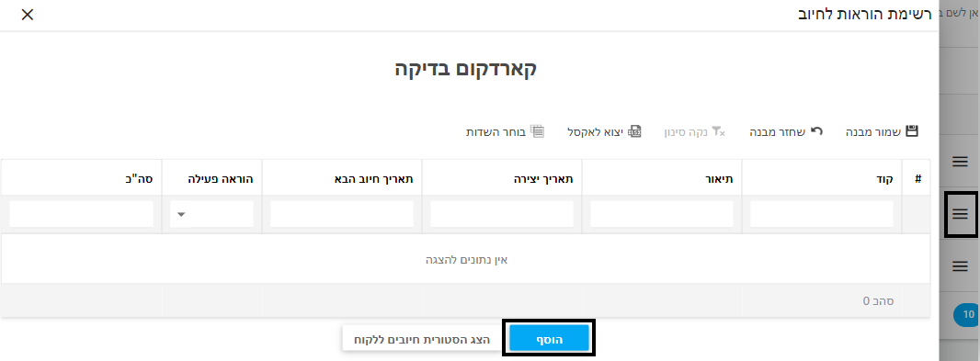Click the blue badge showing 10
Viewport: 980px width, 361px height.
[967, 314]
